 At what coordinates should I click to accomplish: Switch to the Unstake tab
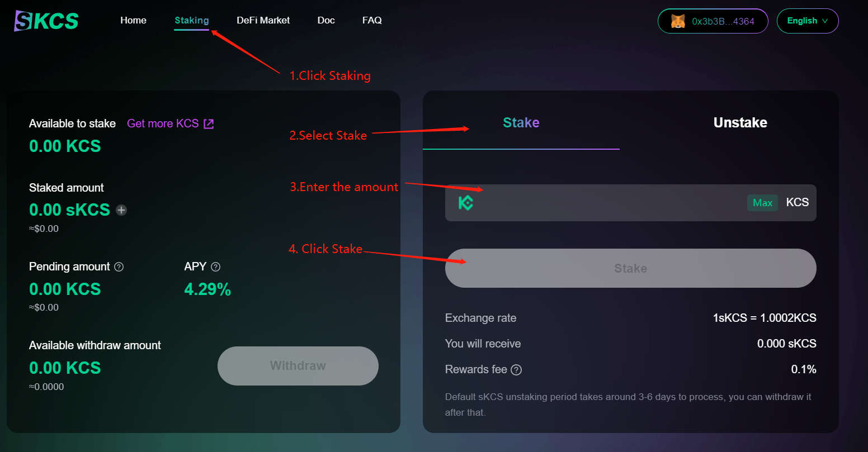pos(740,123)
